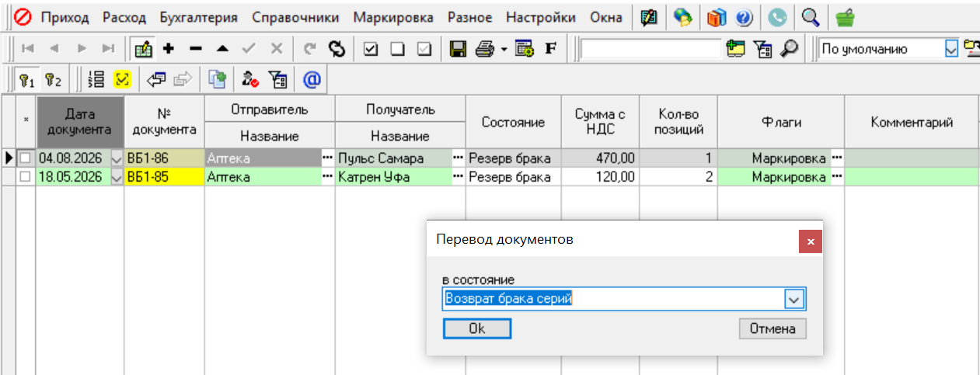The height and width of the screenshot is (375, 980).
Task: Close the Перевод документов dialog
Action: pyautogui.click(x=811, y=241)
